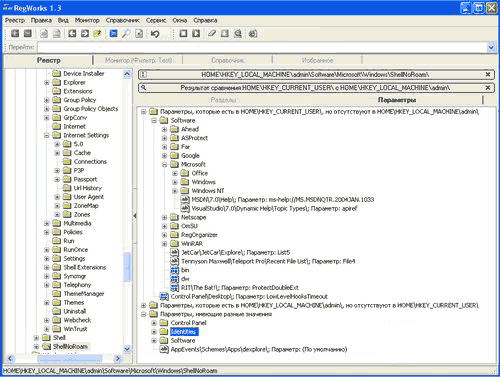
Task: Expand the Google node in results
Action: pyautogui.click(x=164, y=156)
